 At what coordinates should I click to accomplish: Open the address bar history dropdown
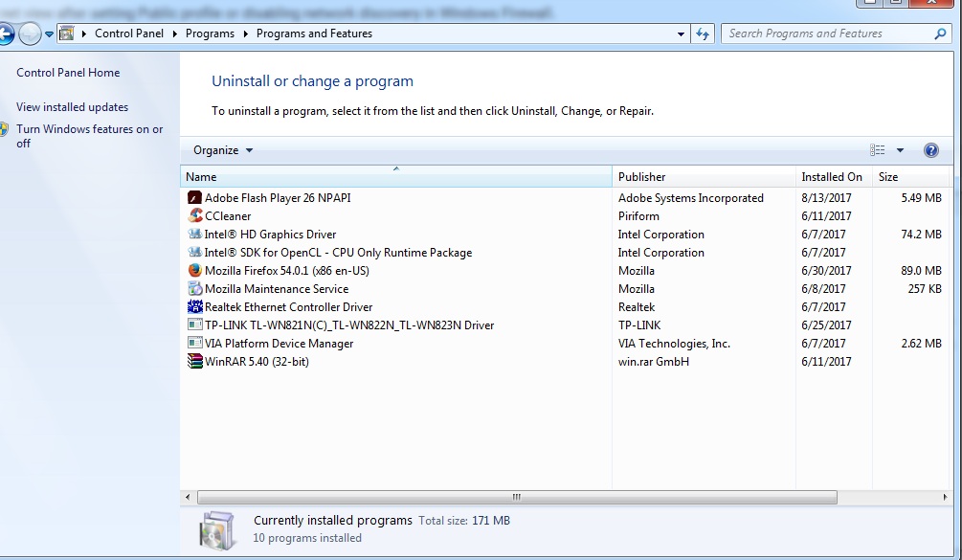(681, 34)
